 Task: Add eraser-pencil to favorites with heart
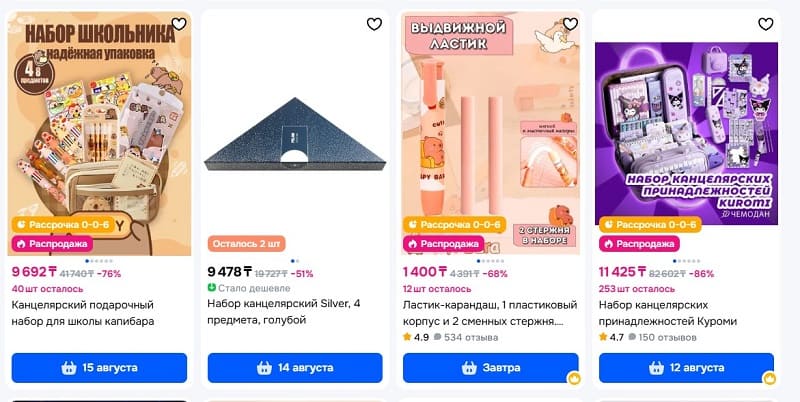pos(570,23)
